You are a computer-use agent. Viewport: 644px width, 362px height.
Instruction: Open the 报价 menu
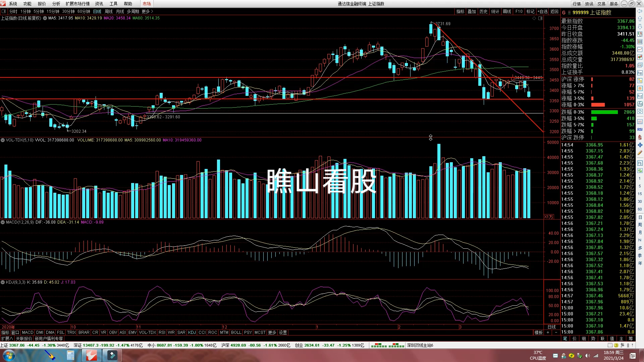(x=42, y=4)
